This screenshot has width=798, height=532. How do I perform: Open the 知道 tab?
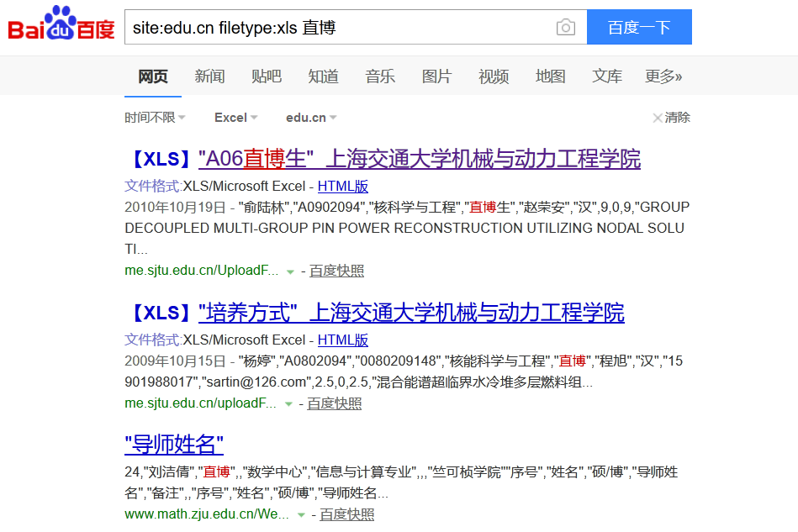point(323,76)
